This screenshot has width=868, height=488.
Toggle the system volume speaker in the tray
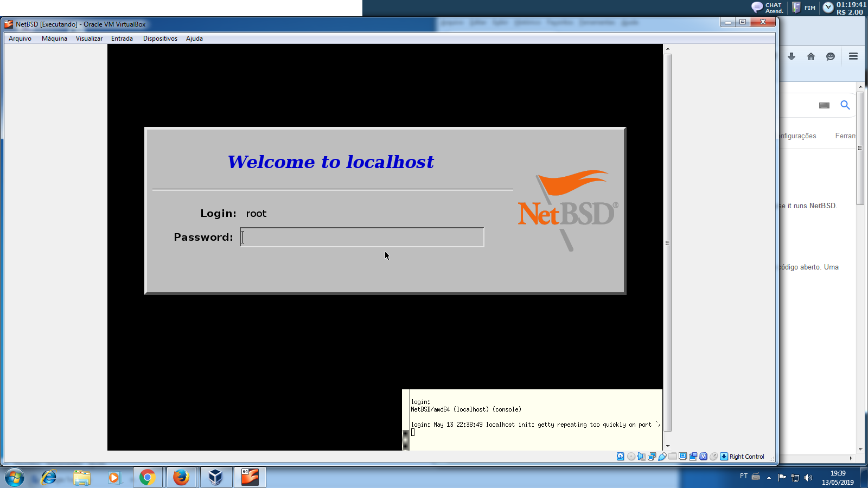click(808, 478)
